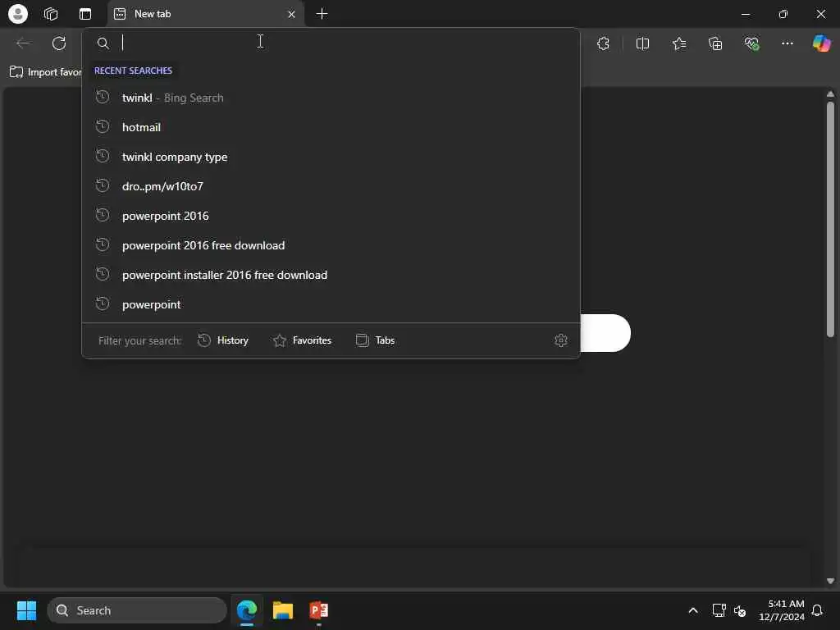Select recent search 'twinkl - Bing Search'
Screen dimensions: 840x630
coord(331,98)
